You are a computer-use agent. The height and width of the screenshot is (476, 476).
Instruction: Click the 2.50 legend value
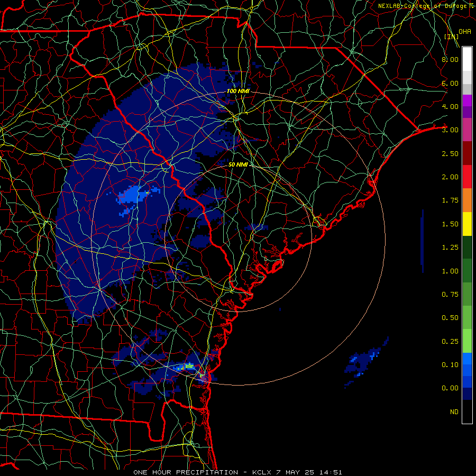[x=450, y=153]
